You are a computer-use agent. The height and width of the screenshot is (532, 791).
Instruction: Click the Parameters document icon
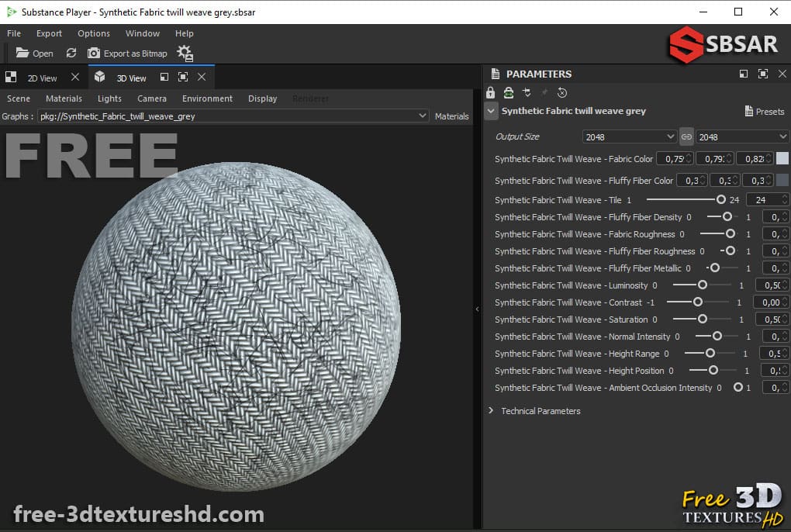(496, 74)
